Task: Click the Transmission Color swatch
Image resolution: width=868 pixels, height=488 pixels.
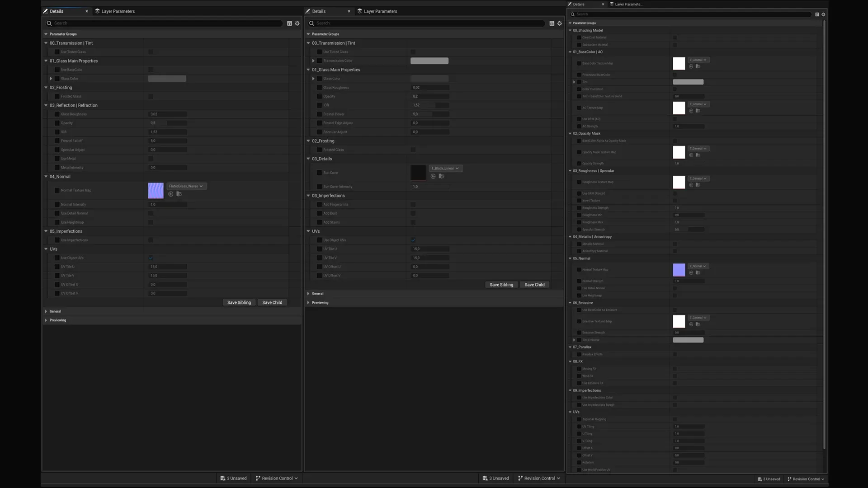Action: click(429, 60)
